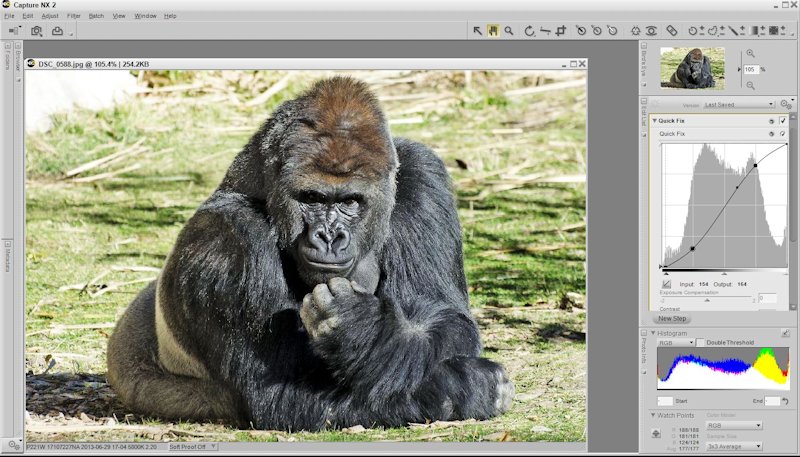The height and width of the screenshot is (457, 800).
Task: Click the gears icon at bottom-left corner
Action: 14,445
